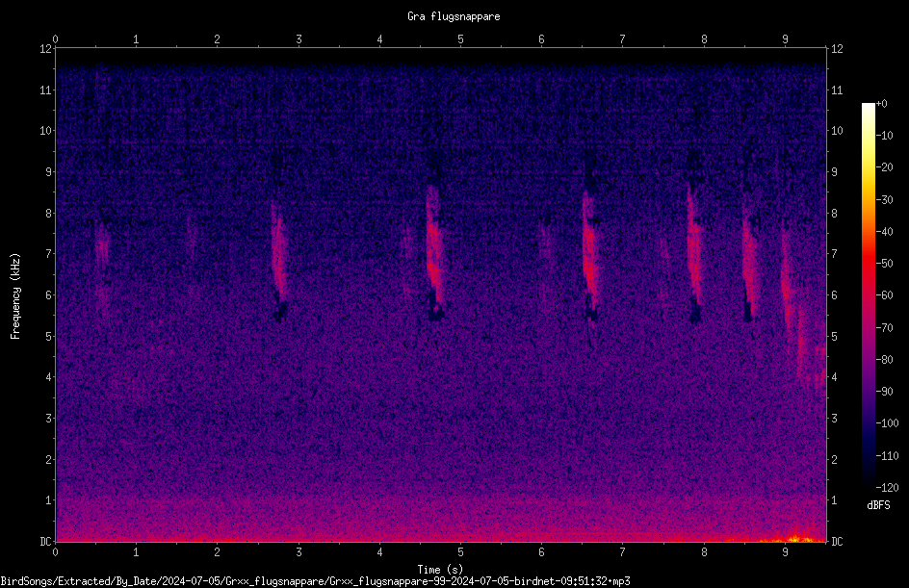This screenshot has height=588, width=909.
Task: Click the '5' tick on the bottom time axis
Action: click(x=461, y=552)
